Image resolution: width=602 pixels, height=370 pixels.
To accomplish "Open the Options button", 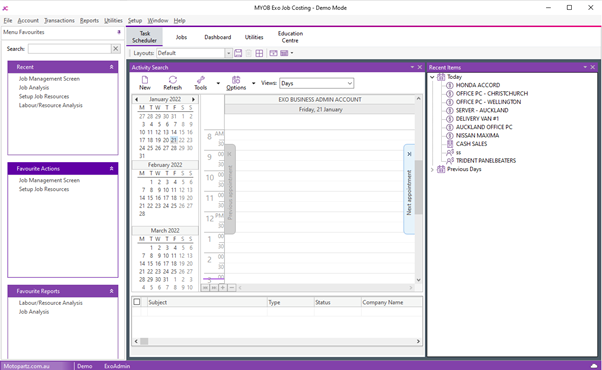I will (236, 83).
